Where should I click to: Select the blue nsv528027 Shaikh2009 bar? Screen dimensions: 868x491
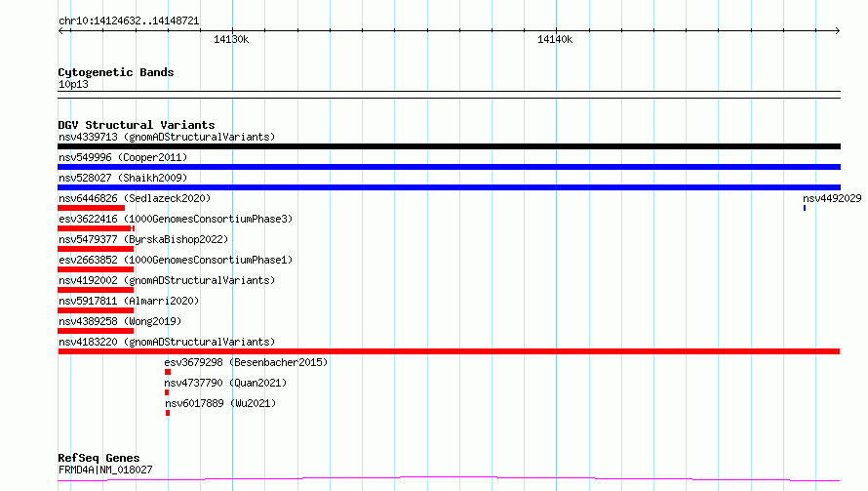tap(449, 187)
